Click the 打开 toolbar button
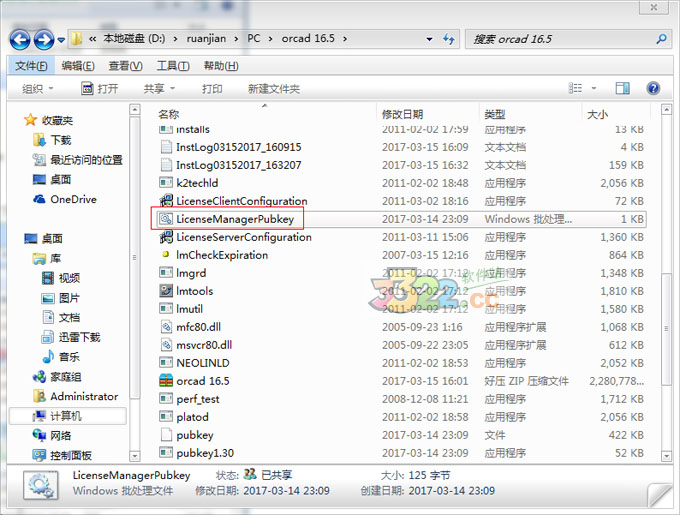 pyautogui.click(x=100, y=89)
